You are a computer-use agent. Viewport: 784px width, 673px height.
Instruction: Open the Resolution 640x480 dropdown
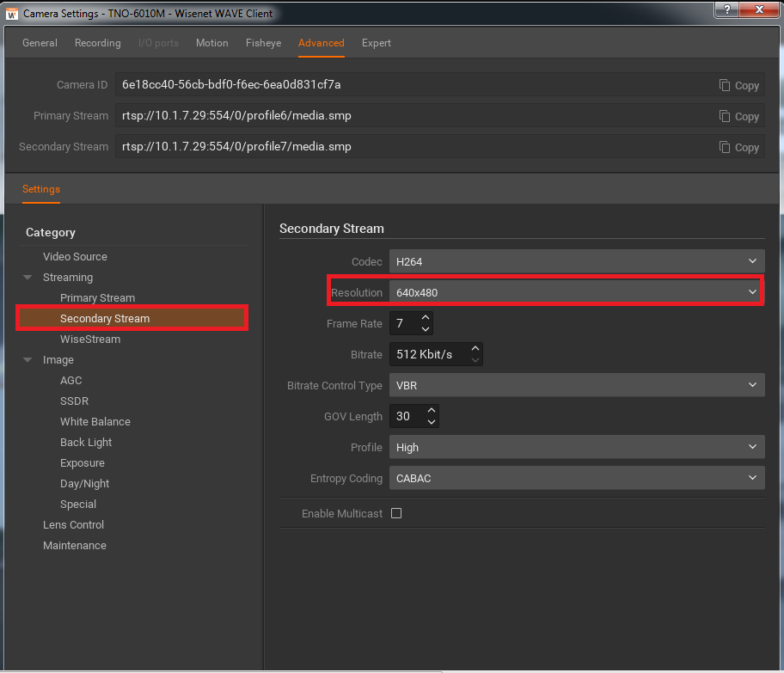coord(577,292)
